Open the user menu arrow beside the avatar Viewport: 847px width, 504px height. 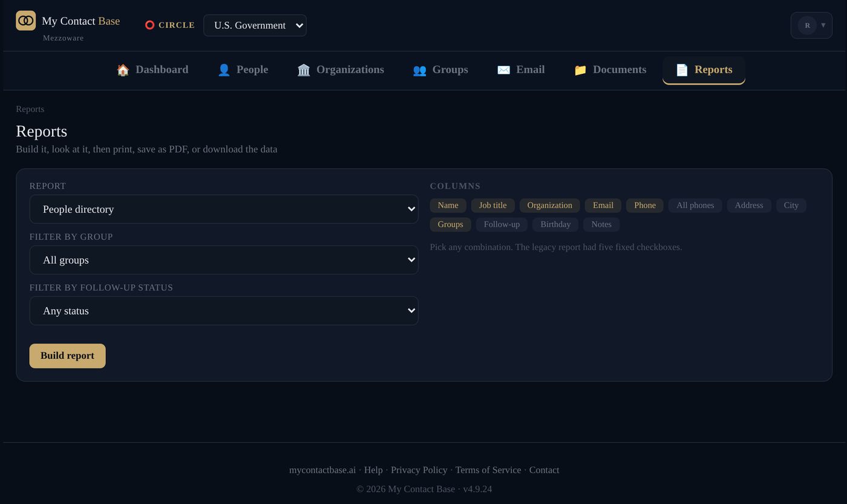pyautogui.click(x=823, y=25)
